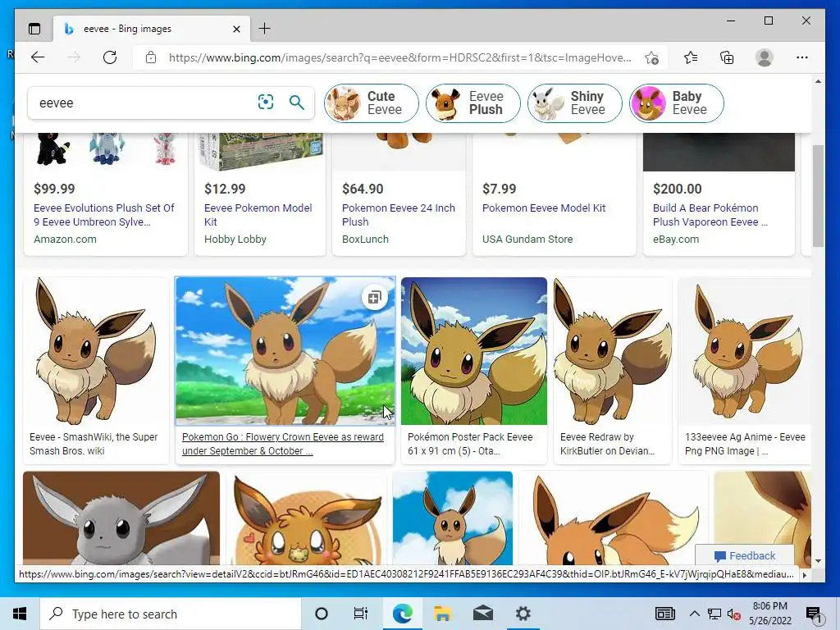Viewport: 840px width, 630px height.
Task: Click the address bar URL
Action: tap(399, 58)
